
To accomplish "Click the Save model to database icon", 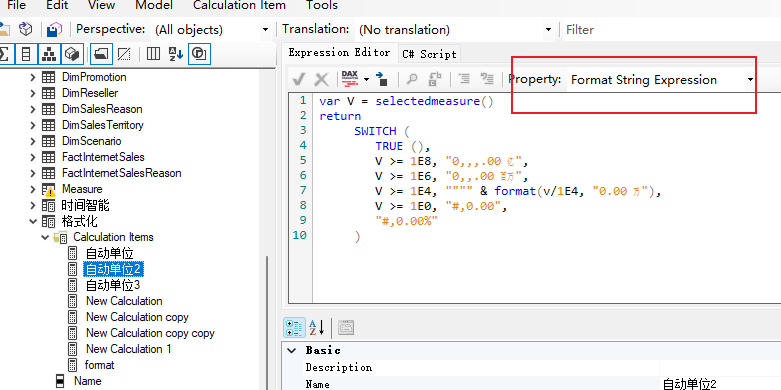I will point(54,29).
